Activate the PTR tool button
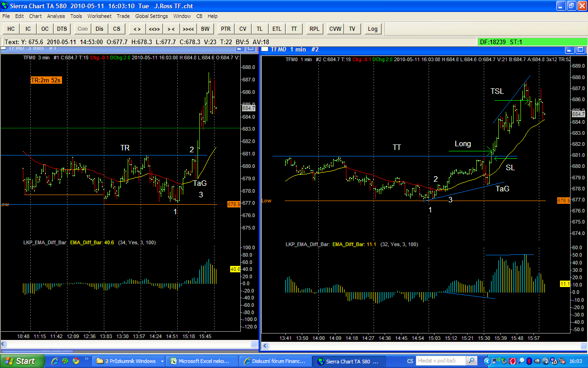The image size is (588, 368). (x=226, y=29)
